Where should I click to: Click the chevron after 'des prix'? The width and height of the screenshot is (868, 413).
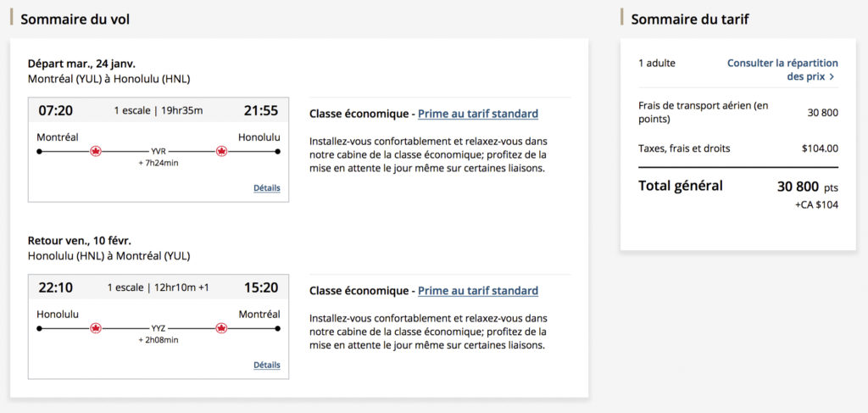(832, 76)
